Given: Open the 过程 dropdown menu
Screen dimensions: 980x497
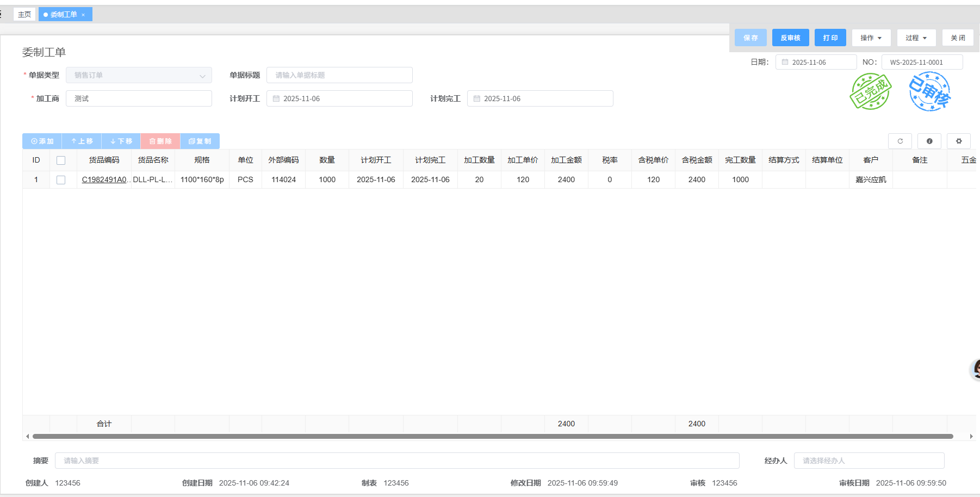Looking at the screenshot, I should [x=916, y=38].
